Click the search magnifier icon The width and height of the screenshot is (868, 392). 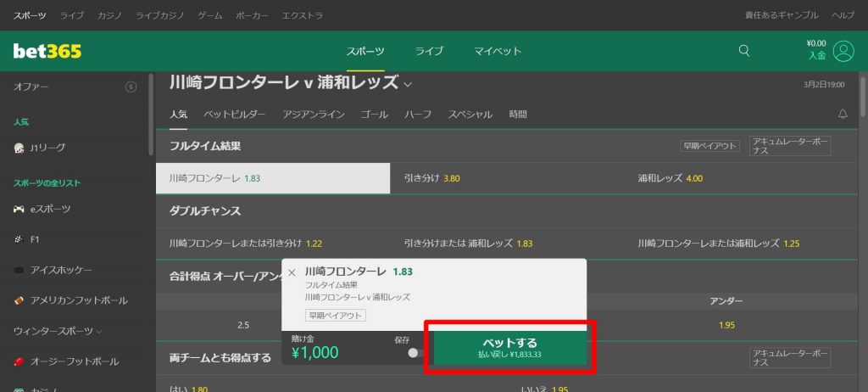click(x=744, y=51)
